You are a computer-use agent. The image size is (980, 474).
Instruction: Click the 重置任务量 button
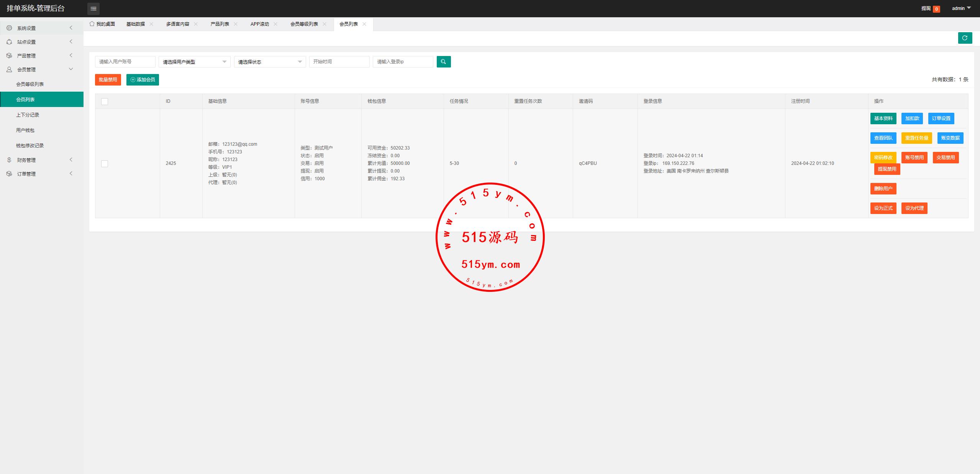(916, 138)
